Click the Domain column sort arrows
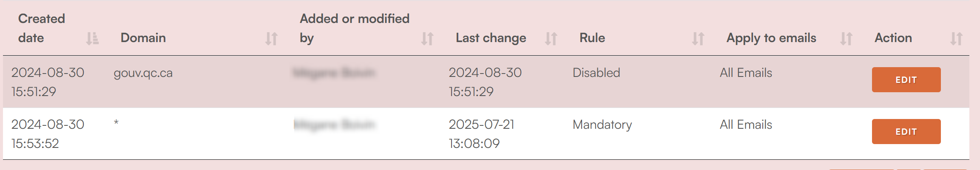Image resolution: width=980 pixels, height=170 pixels. (x=271, y=38)
